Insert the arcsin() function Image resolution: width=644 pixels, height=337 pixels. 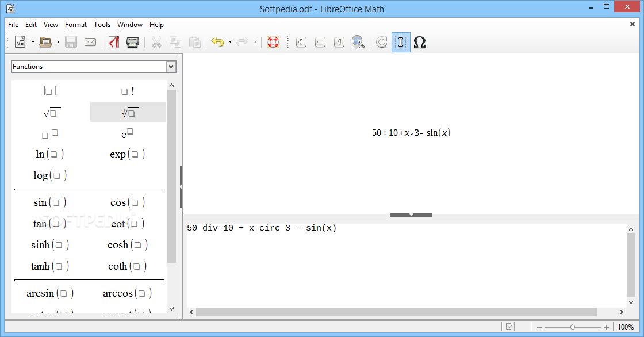pos(50,293)
